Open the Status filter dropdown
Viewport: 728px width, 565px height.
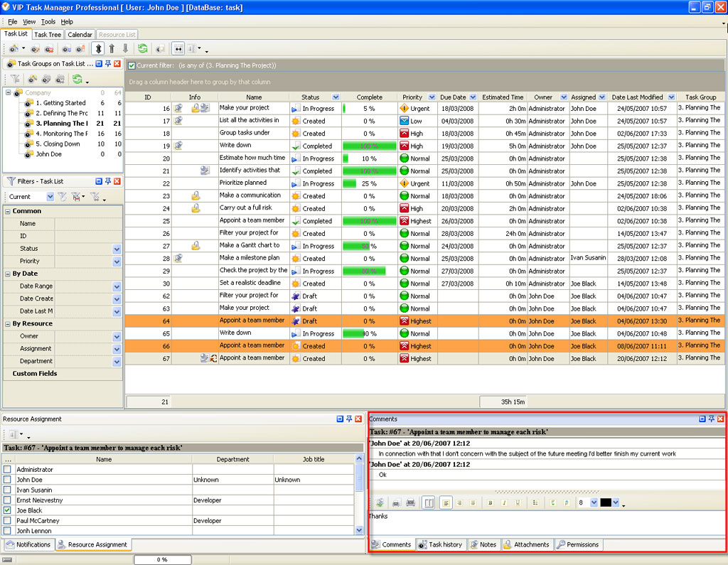(117, 249)
